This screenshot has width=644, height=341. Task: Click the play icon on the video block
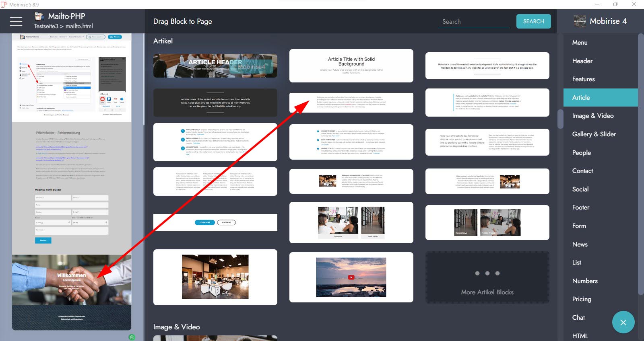click(x=351, y=277)
